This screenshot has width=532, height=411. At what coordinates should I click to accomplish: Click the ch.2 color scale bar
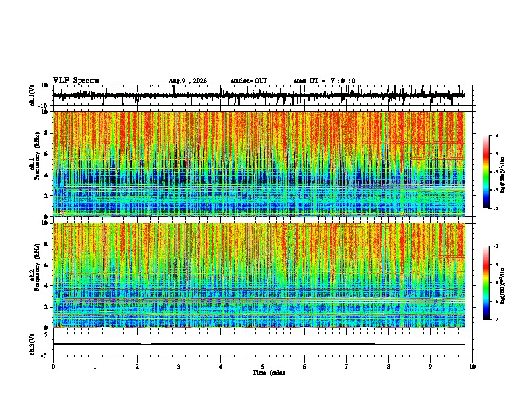(486, 283)
